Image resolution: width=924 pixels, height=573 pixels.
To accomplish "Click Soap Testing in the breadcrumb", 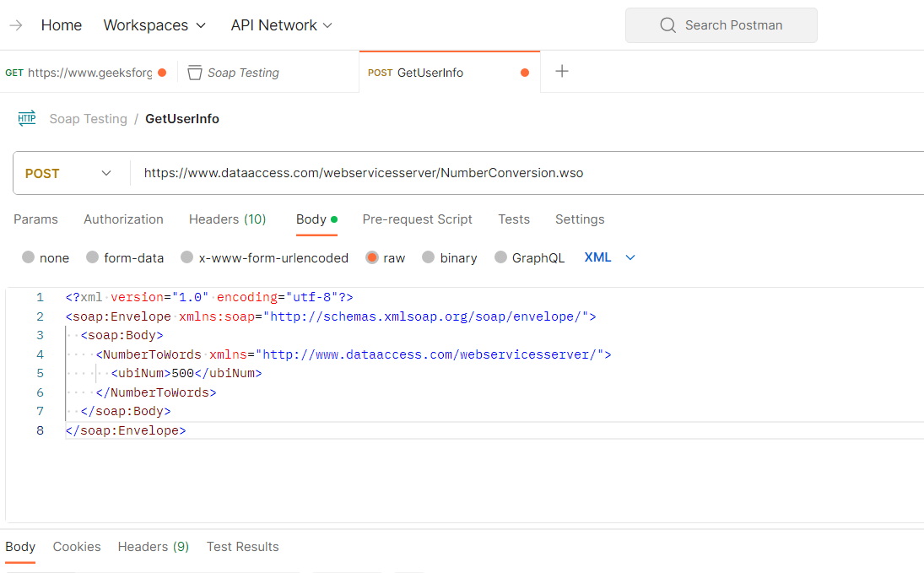I will click(x=88, y=119).
